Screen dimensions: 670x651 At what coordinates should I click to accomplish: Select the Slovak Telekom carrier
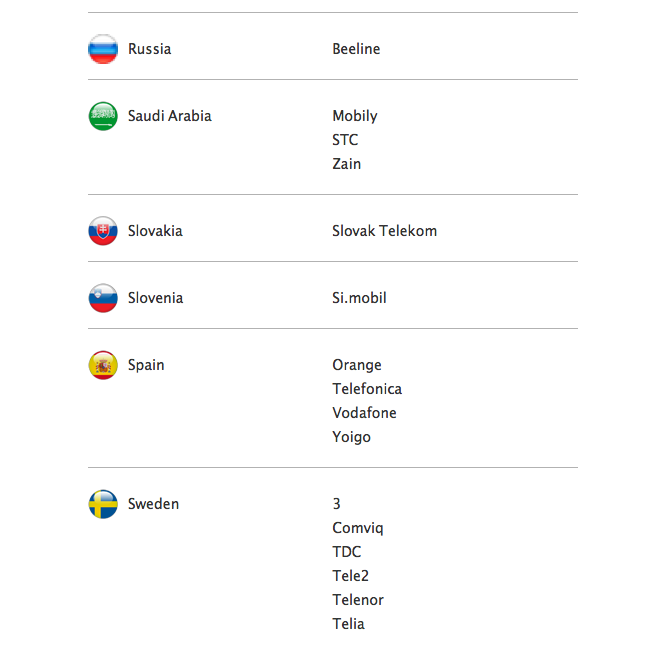click(x=384, y=231)
